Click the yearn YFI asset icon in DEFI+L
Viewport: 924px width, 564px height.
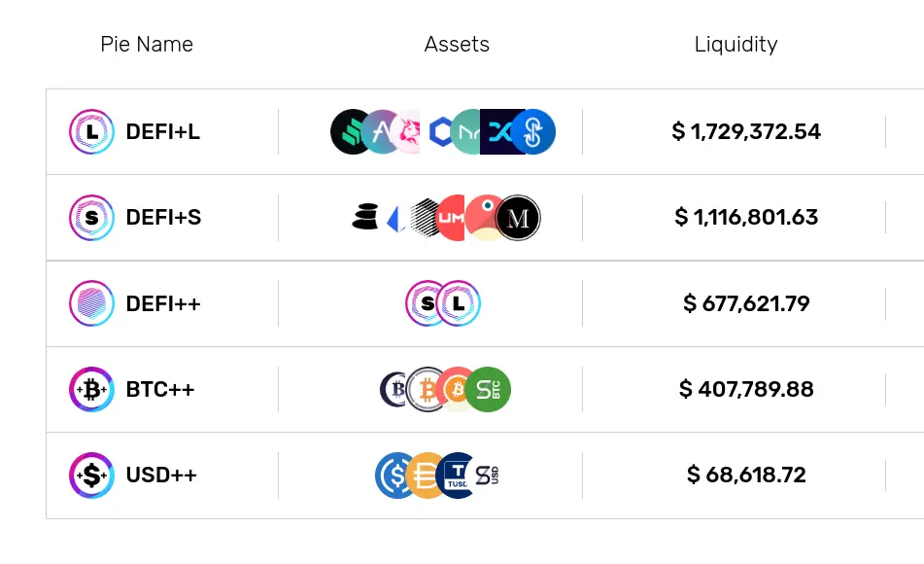click(532, 131)
